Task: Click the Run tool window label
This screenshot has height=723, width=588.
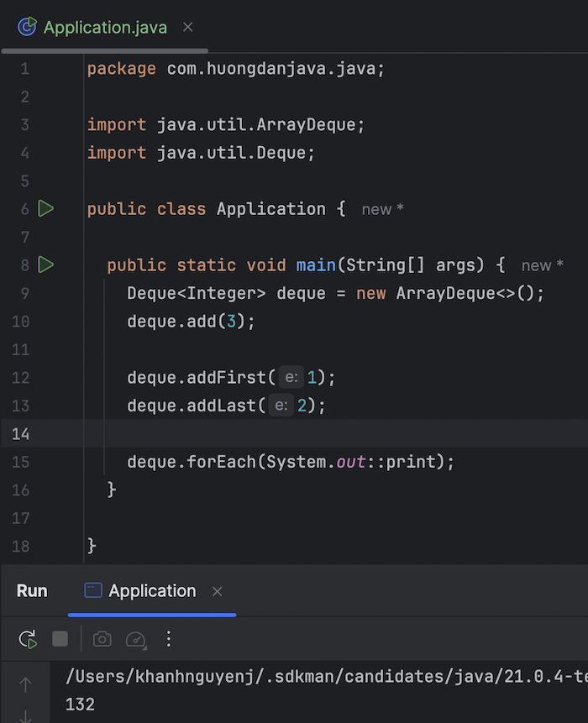Action: pos(32,591)
